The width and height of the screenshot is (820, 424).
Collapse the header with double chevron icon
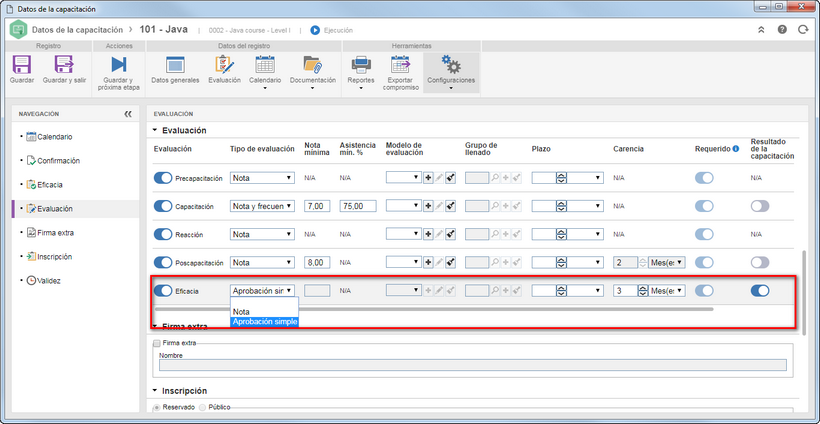point(761,30)
